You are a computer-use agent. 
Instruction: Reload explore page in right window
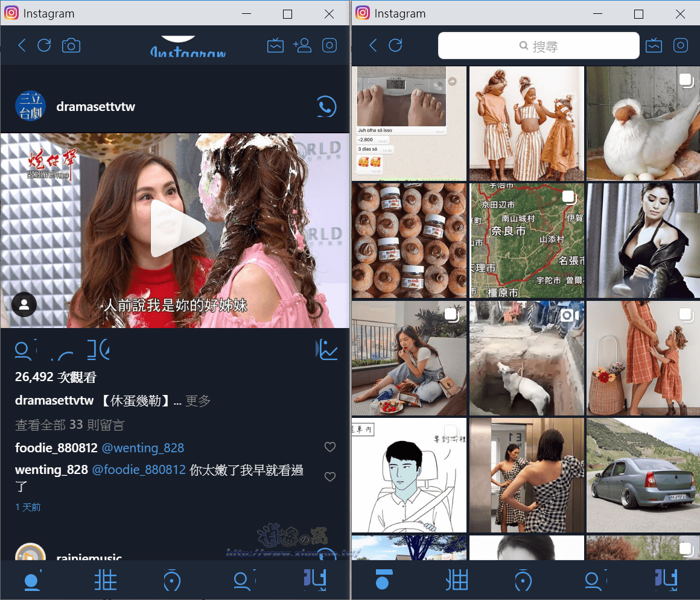tap(395, 45)
